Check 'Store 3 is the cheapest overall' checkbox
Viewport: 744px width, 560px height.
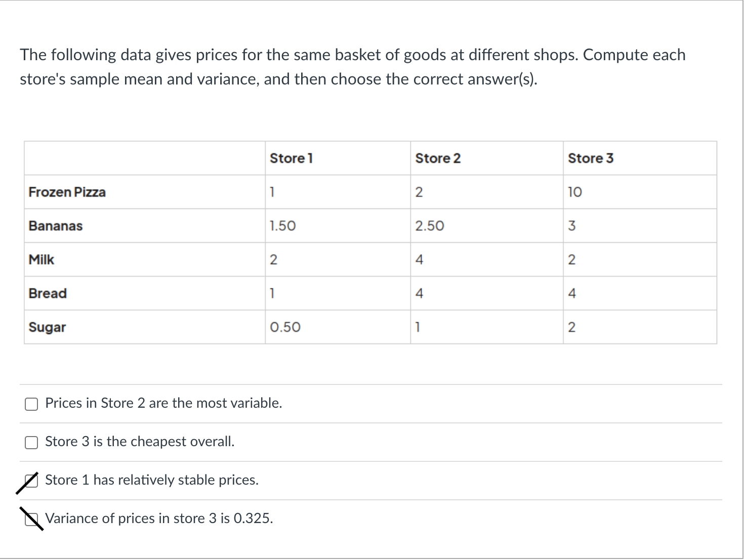click(x=31, y=442)
